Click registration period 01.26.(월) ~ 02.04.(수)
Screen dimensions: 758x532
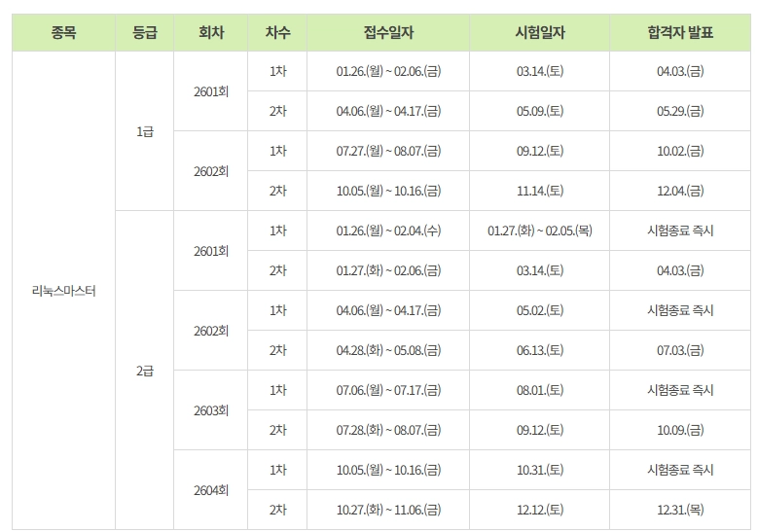tap(388, 231)
